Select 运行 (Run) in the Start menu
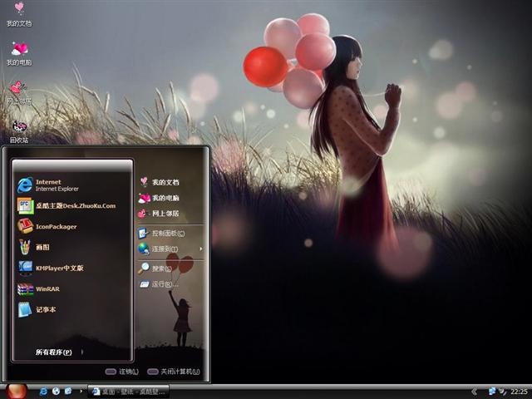Image resolution: width=532 pixels, height=399 pixels. click(x=161, y=284)
